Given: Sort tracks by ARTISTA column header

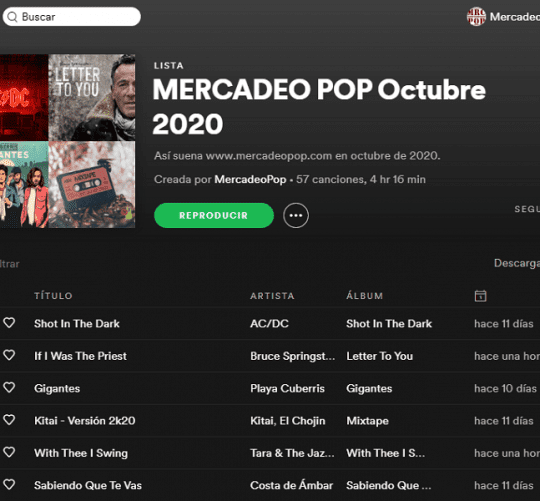Looking at the screenshot, I should coord(272,296).
